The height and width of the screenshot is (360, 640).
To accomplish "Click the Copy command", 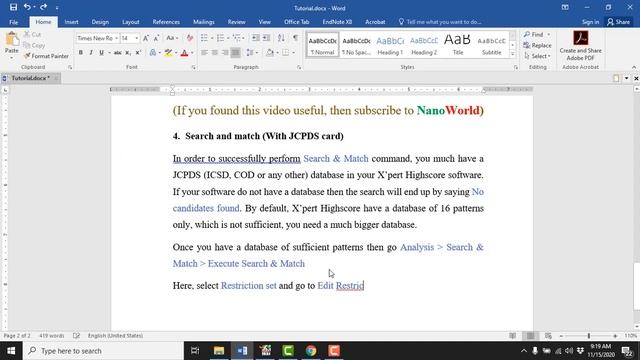I will pyautogui.click(x=34, y=45).
